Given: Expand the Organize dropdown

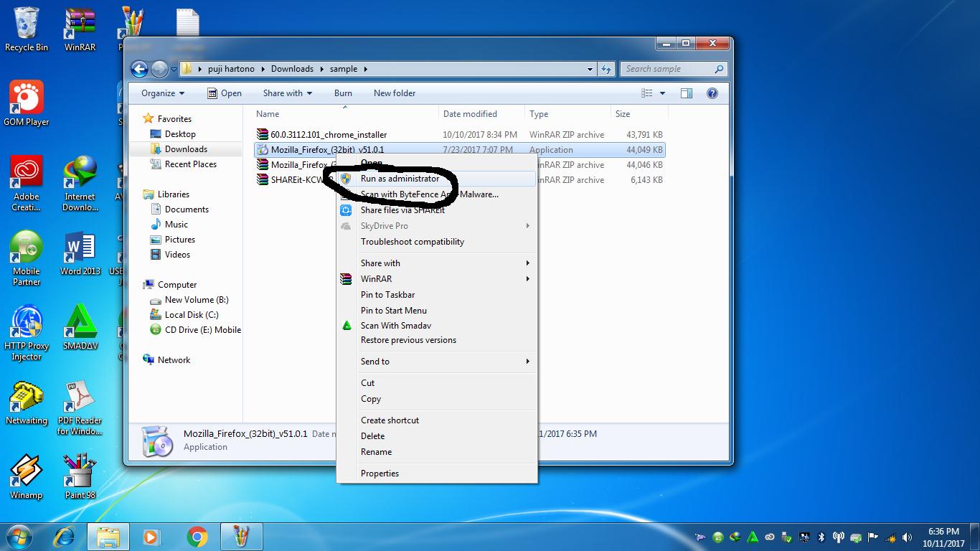Looking at the screenshot, I should click(163, 93).
